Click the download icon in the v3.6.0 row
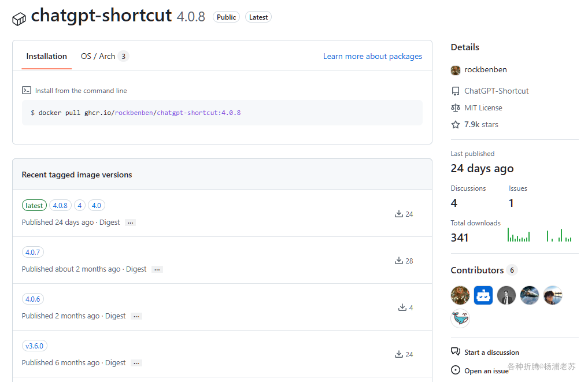Screen dimensions: 588x382 [x=398, y=354]
